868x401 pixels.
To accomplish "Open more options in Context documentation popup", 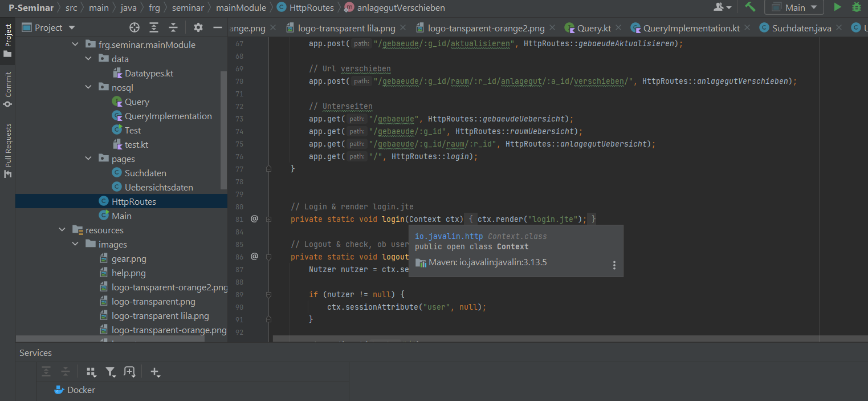I will coord(614,265).
